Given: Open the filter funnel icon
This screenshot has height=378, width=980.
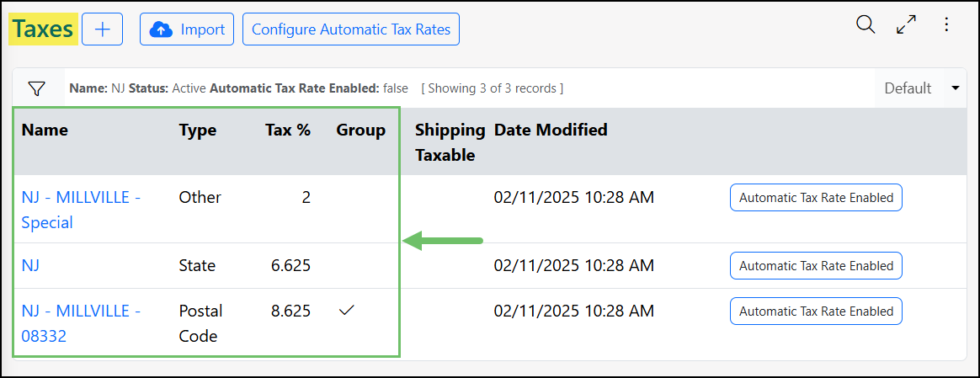Looking at the screenshot, I should click(x=37, y=88).
